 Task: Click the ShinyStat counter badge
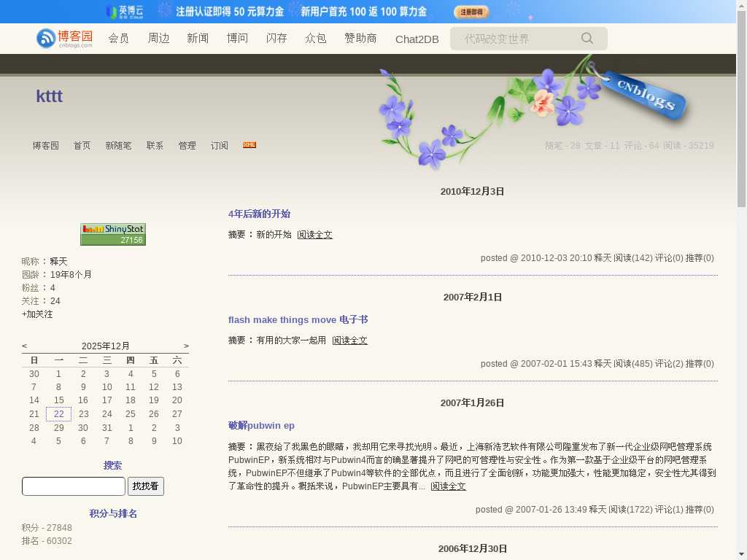pos(113,234)
